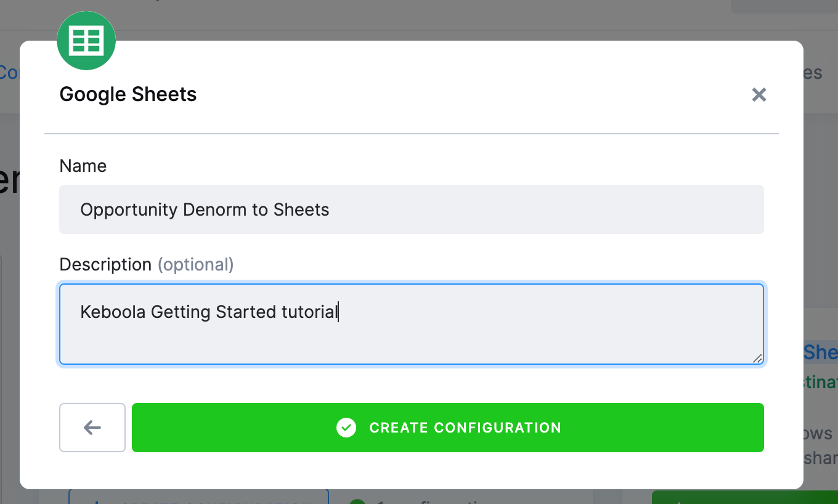Click the word "tutorial" in the description

point(310,312)
